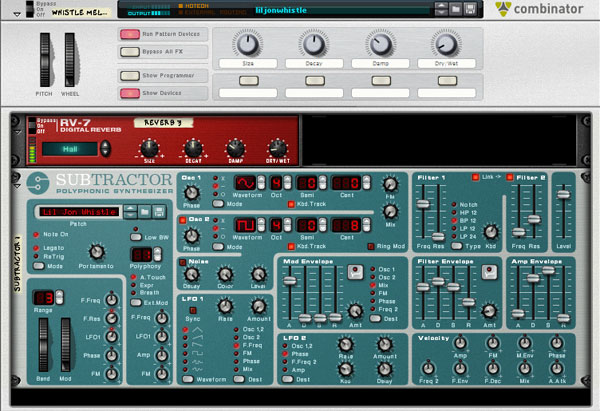Viewport: 600px width, 411px height.
Task: Click the unlabeled Combinator button under Dry/Wet
Action: coord(447,80)
